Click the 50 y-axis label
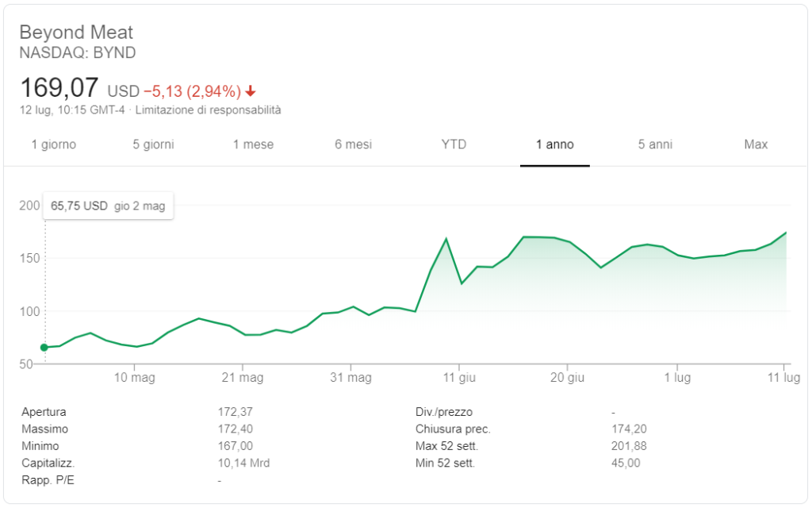This screenshot has height=508, width=812. (x=26, y=364)
